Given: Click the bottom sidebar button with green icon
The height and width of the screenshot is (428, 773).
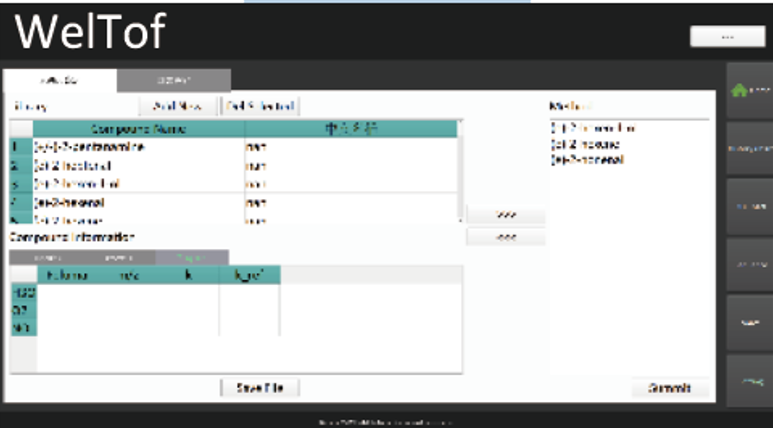Looking at the screenshot, I should click(749, 380).
